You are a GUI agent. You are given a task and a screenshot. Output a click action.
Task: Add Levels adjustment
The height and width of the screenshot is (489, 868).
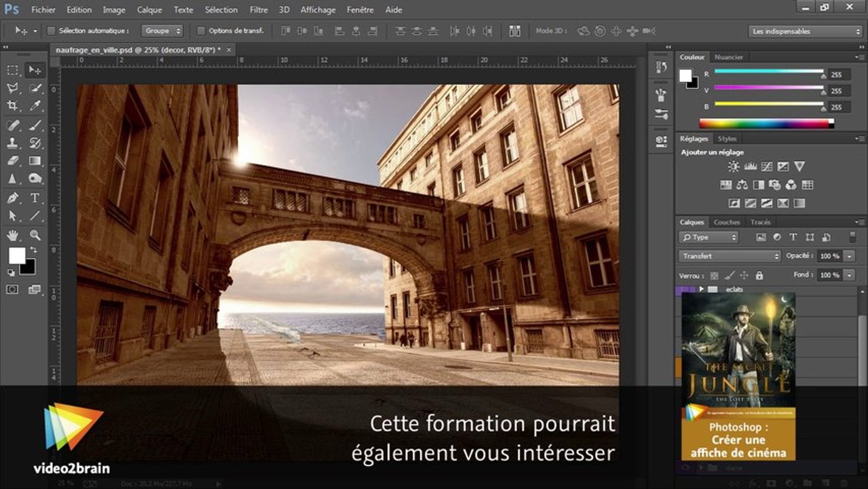pyautogui.click(x=750, y=166)
